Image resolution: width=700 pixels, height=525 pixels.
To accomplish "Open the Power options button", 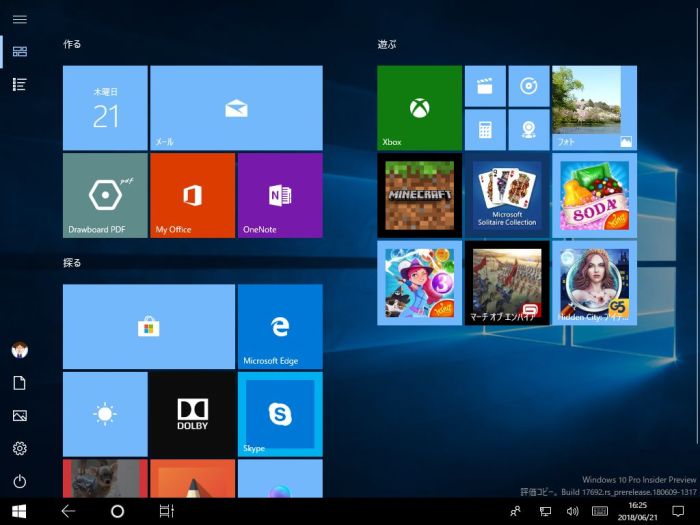I will (19, 481).
